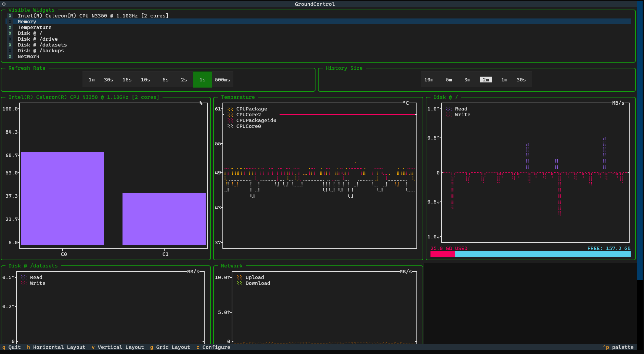The image size is (644, 354).
Task: Click the CPU chart panel title
Action: (84, 97)
